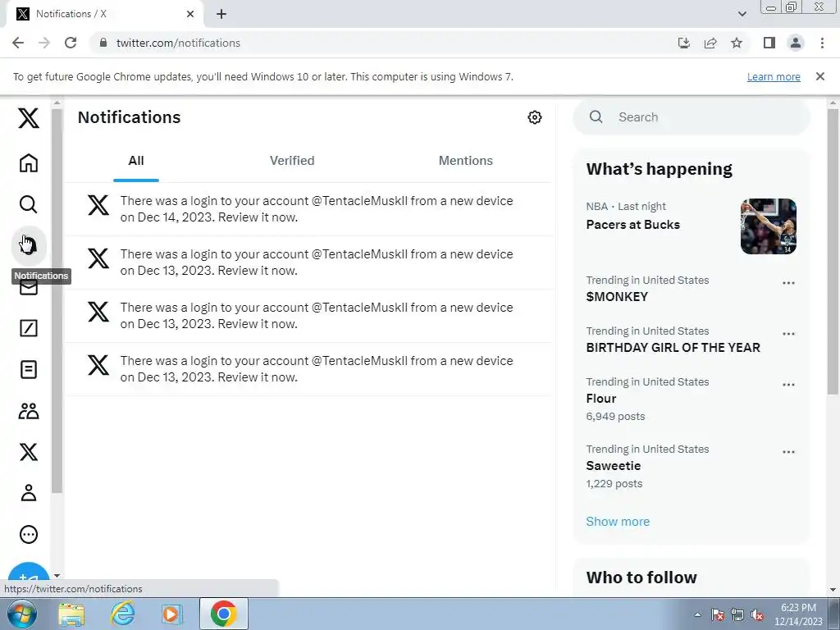
Task: Launch Internet Explorer from taskbar
Action: [x=123, y=614]
